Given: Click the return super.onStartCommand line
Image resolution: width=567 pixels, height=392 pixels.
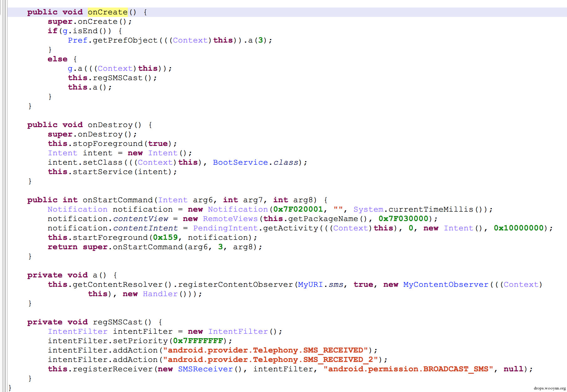Looking at the screenshot, I should pyautogui.click(x=155, y=247).
